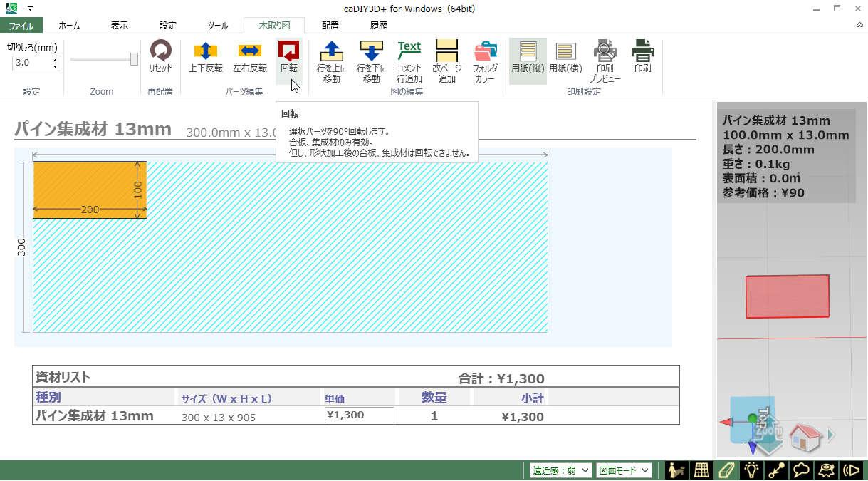Click the caDIY3D app logo in the title bar

click(x=11, y=9)
